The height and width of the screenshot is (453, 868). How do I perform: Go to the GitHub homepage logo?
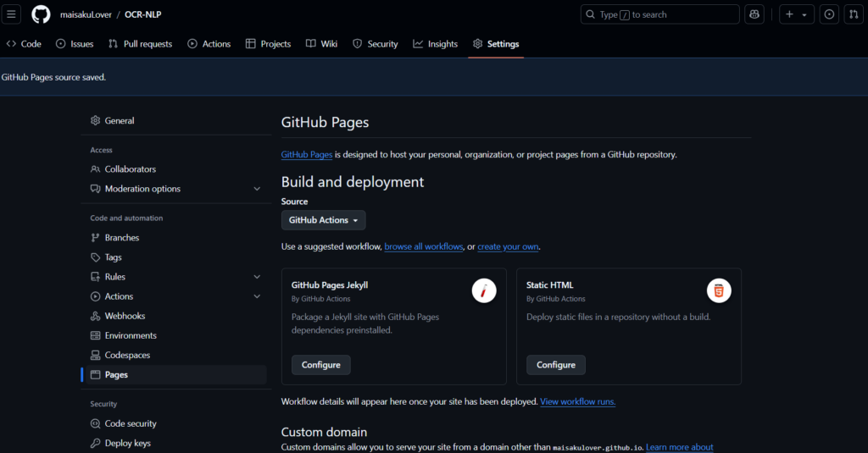click(41, 14)
